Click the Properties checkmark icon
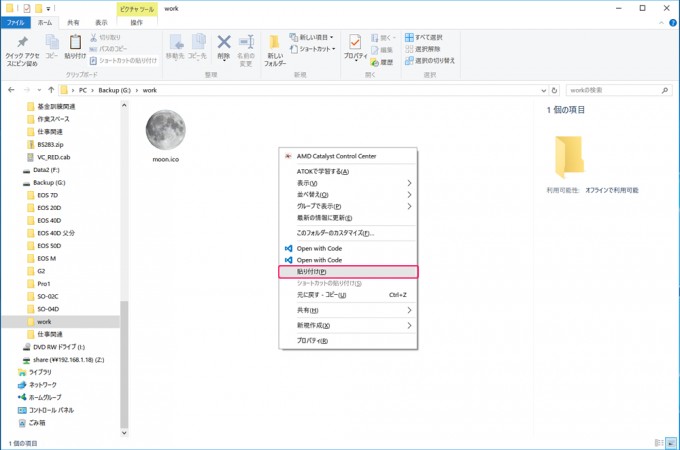This screenshot has height=450, width=680. pos(355,42)
